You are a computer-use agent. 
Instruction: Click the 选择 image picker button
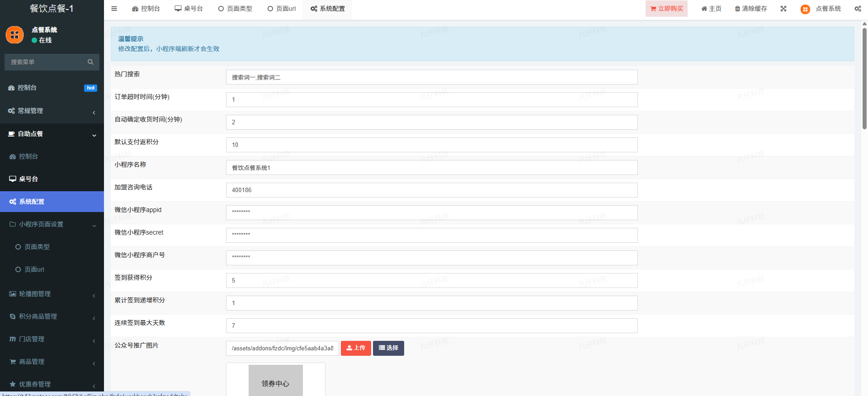[388, 348]
